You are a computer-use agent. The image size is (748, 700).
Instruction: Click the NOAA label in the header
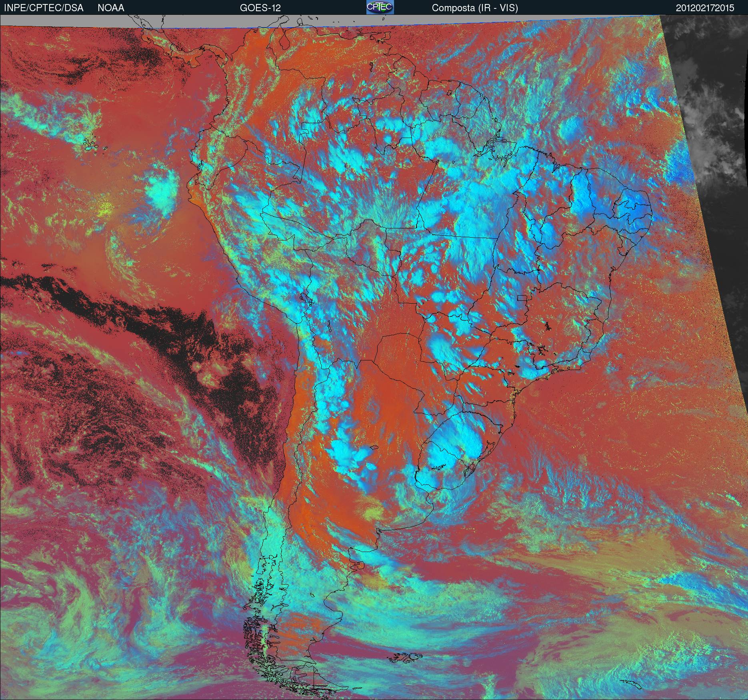tap(111, 8)
